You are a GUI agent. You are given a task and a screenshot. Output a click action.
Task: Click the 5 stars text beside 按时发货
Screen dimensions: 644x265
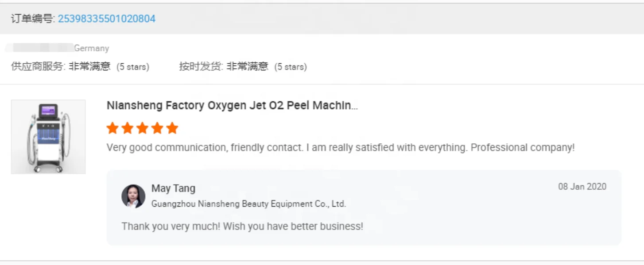[x=291, y=67]
